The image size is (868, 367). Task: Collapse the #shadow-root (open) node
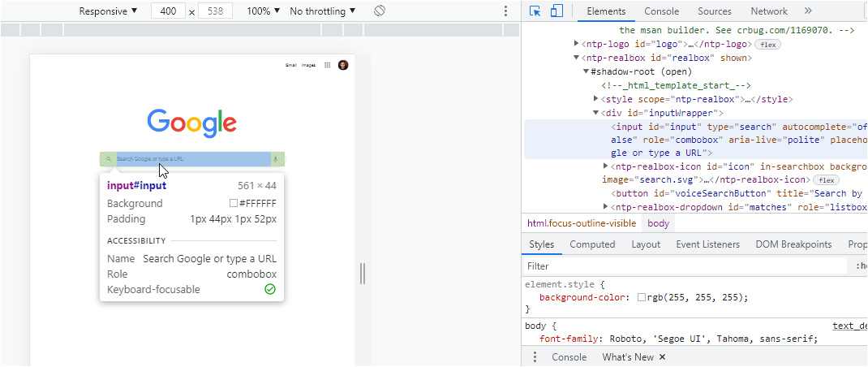pos(587,71)
